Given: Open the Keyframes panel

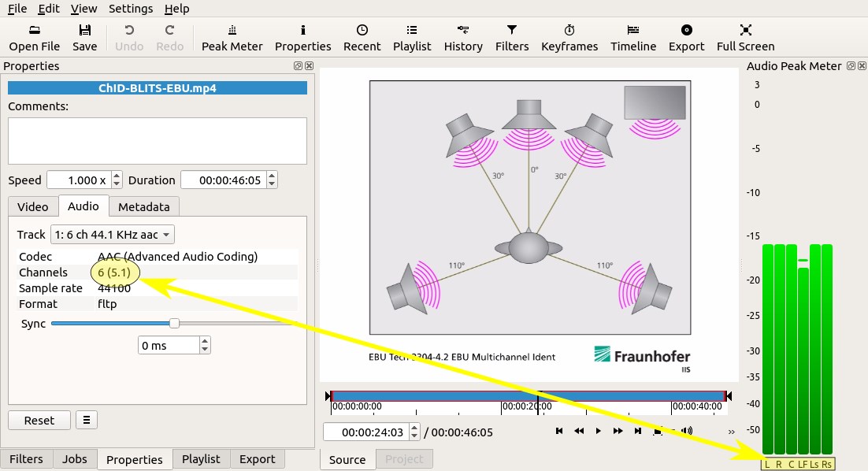Looking at the screenshot, I should click(569, 37).
